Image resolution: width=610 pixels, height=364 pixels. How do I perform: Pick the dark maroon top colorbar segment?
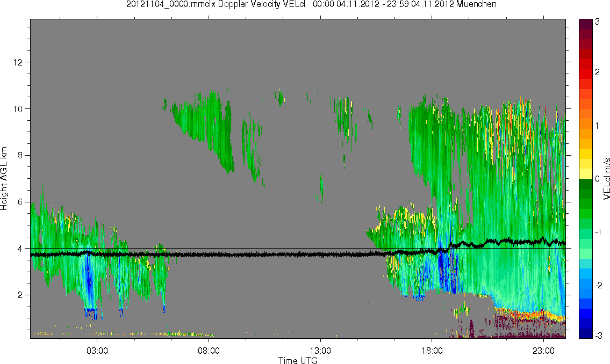585,24
